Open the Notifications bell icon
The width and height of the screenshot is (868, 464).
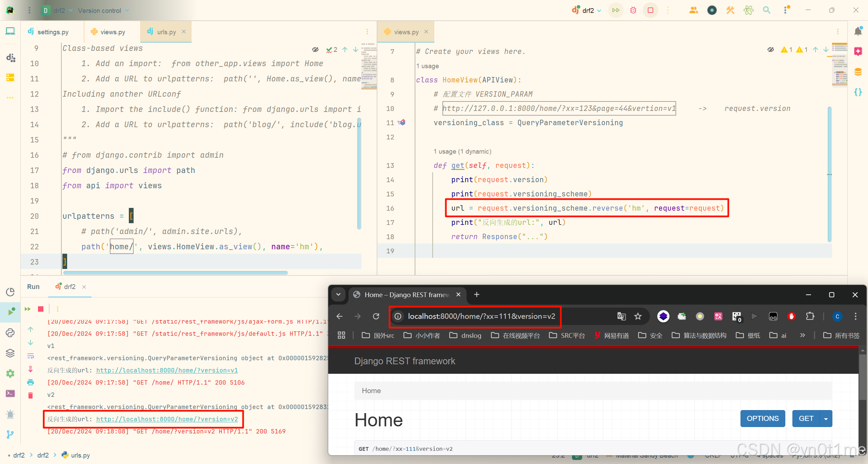(858, 32)
